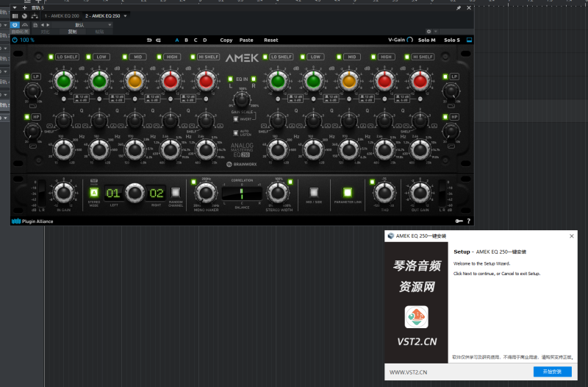Open the license key icon
Viewport: 588px width, 387px height.
tap(459, 221)
